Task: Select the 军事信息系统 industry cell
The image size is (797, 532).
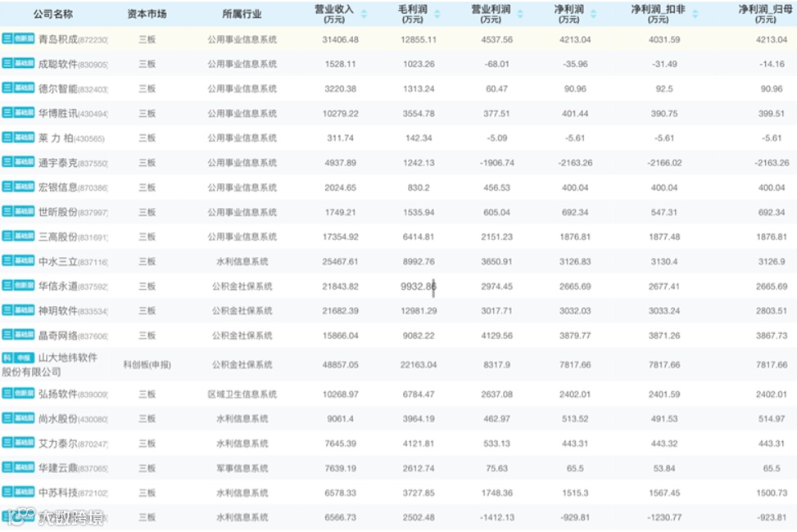Action: coord(242,468)
